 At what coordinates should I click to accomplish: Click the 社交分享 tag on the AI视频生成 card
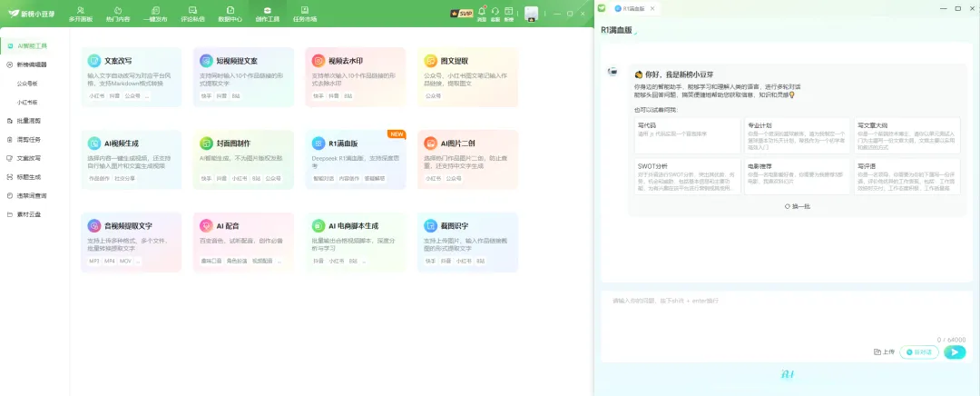(124, 178)
